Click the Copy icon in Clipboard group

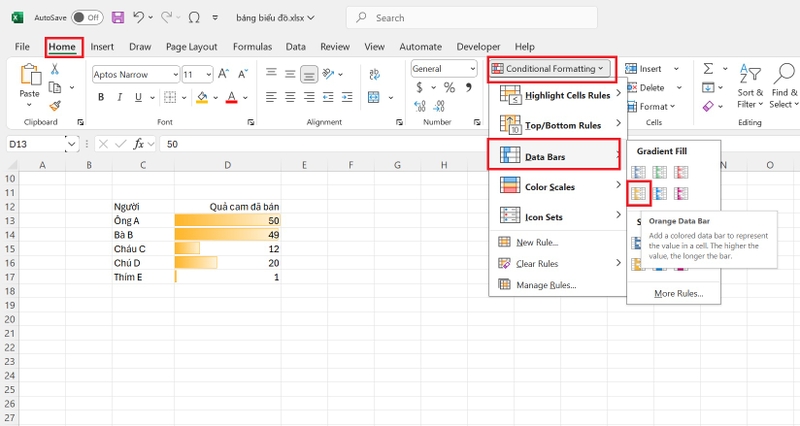coord(55,87)
